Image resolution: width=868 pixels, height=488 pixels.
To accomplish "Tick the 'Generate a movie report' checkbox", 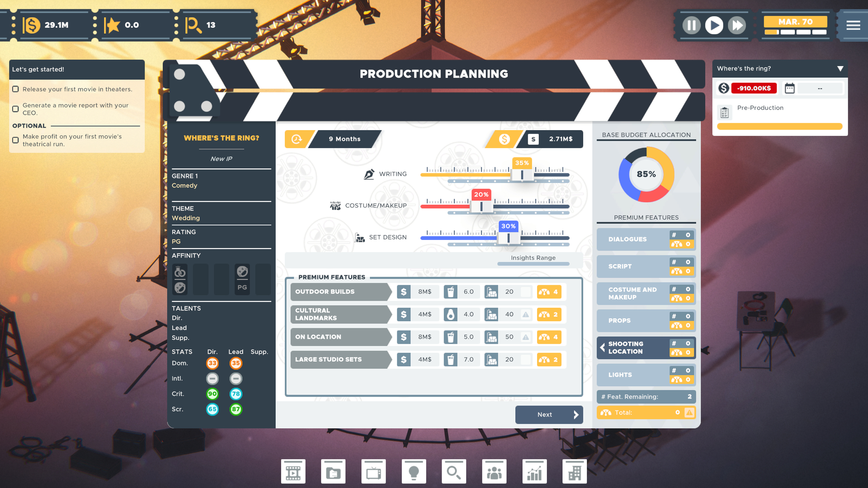I will (16, 109).
